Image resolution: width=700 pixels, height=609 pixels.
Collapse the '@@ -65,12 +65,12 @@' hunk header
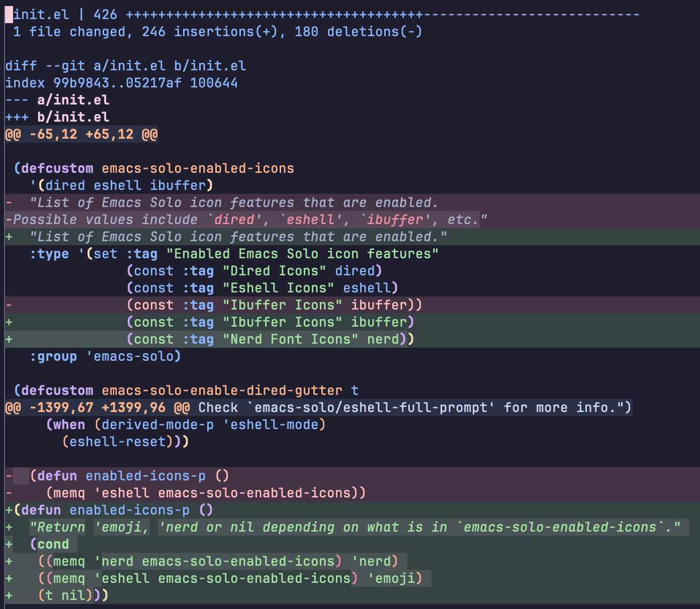pyautogui.click(x=81, y=134)
